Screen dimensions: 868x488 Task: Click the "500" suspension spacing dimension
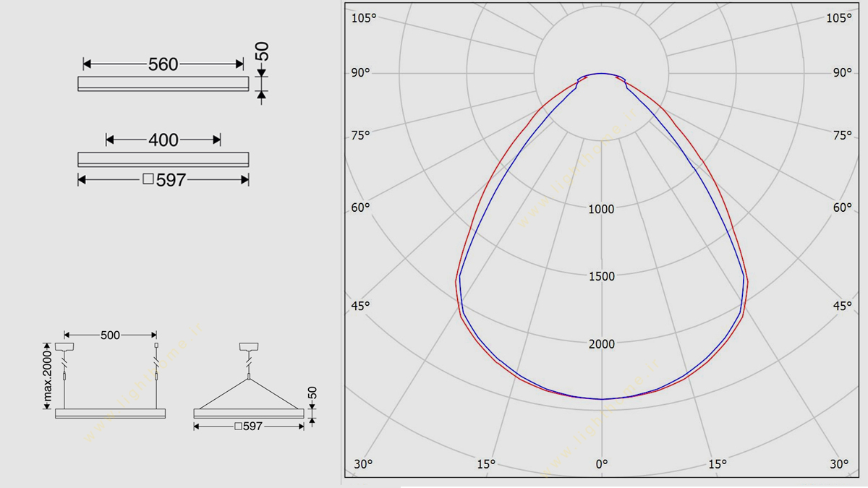click(110, 335)
